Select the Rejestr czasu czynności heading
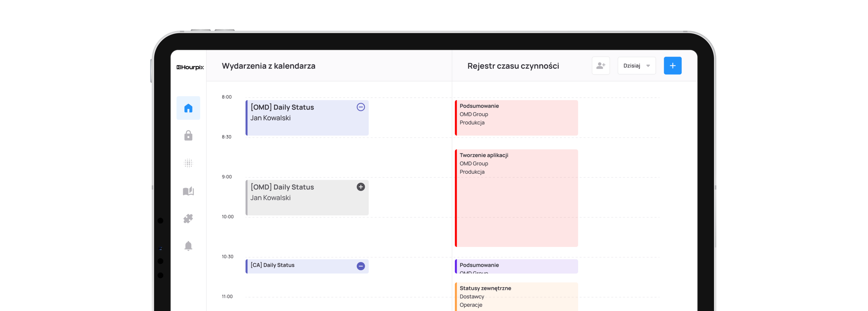The width and height of the screenshot is (868, 311). pyautogui.click(x=513, y=66)
